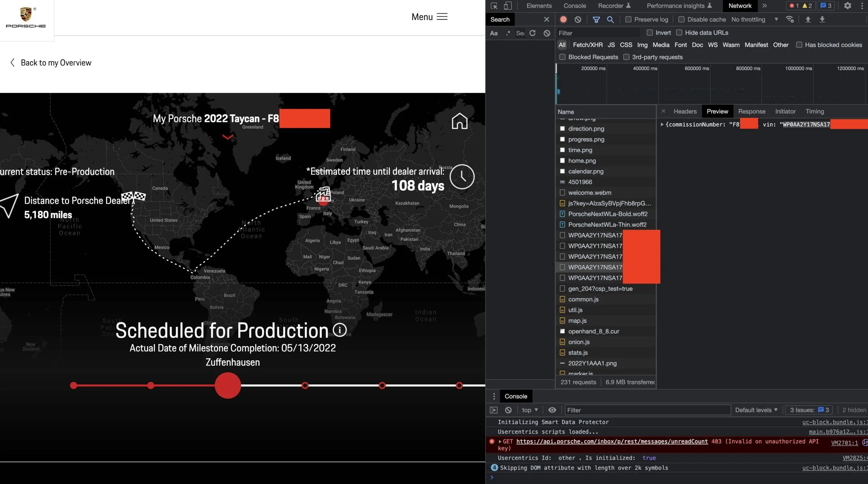Screen dimensions: 868x484
Task: Go Back to my Overview
Action: 51,63
